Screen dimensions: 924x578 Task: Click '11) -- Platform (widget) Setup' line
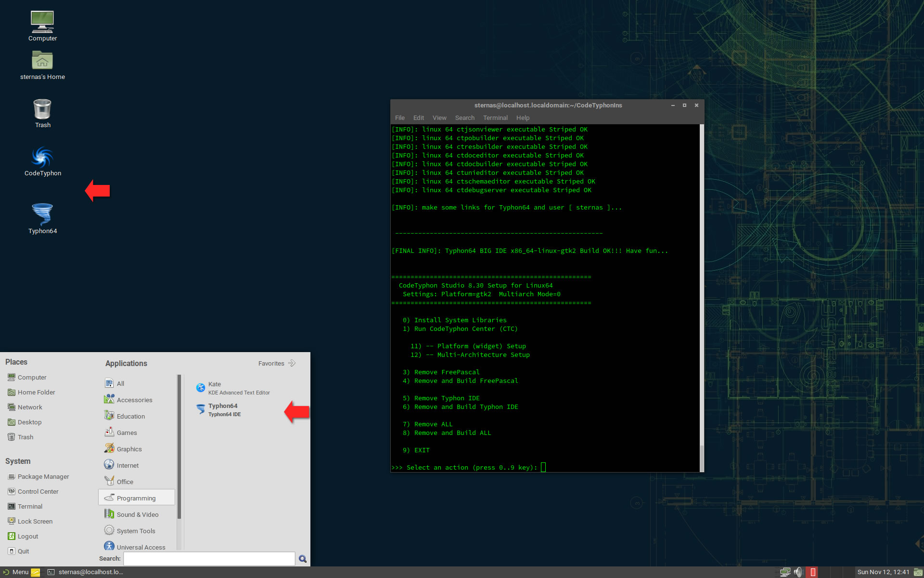pos(468,346)
